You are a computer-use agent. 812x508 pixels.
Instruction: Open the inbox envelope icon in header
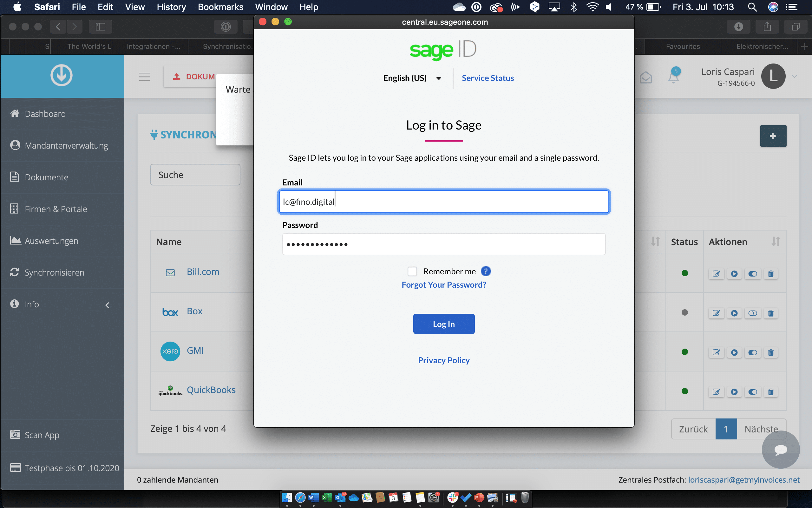point(645,77)
